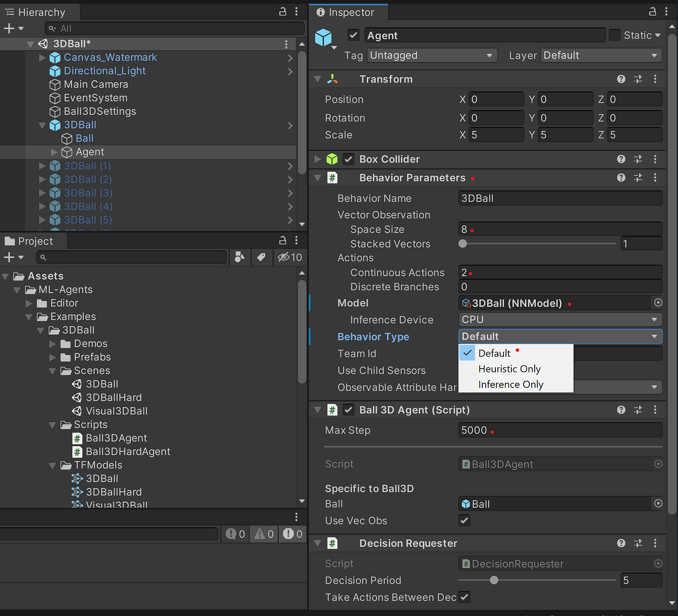Toggle console error messages filter
Viewport: 678px width, 616px height.
[x=293, y=534]
